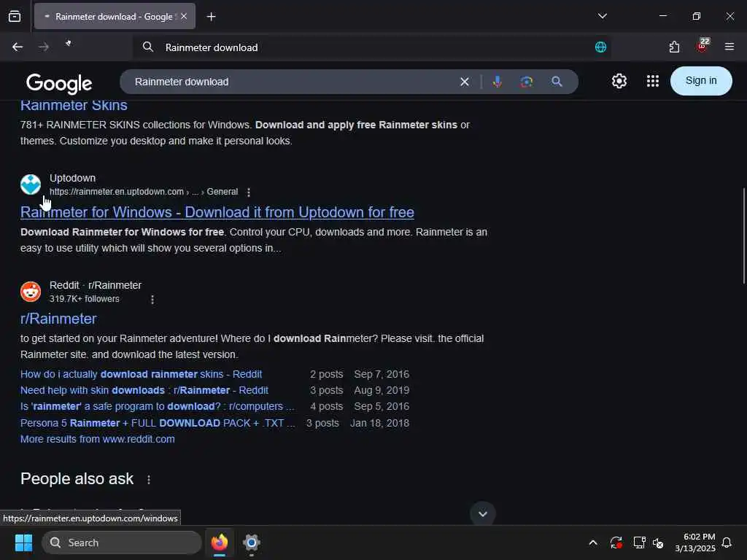This screenshot has width=747, height=560.
Task: Open 'Need help with skin downloads' link
Action: 144,391
